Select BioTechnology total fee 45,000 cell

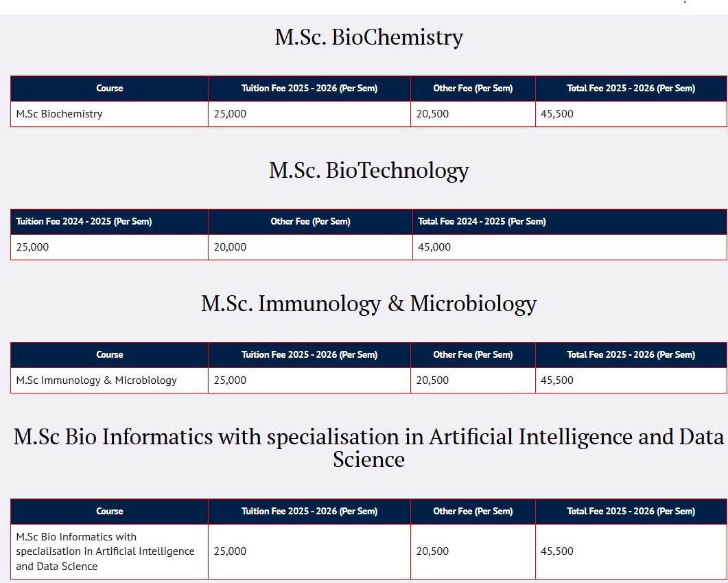point(434,247)
